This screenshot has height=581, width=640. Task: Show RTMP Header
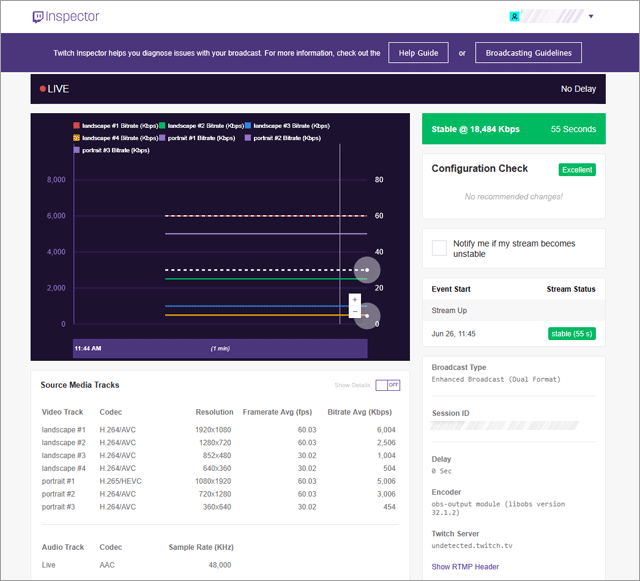click(465, 567)
